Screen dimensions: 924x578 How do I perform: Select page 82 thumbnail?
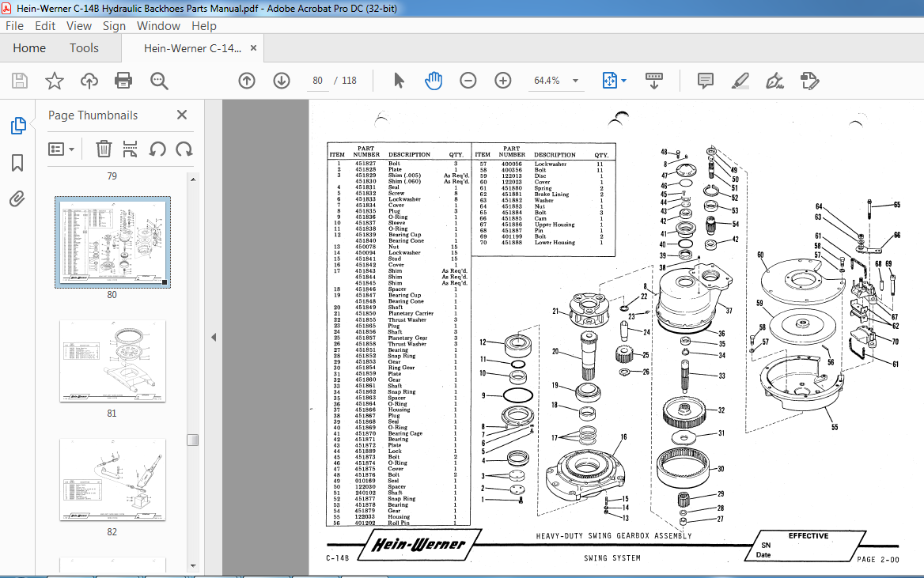click(x=112, y=480)
